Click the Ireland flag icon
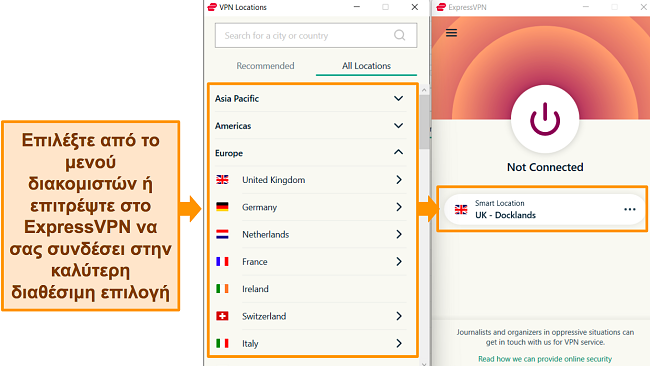 point(222,288)
